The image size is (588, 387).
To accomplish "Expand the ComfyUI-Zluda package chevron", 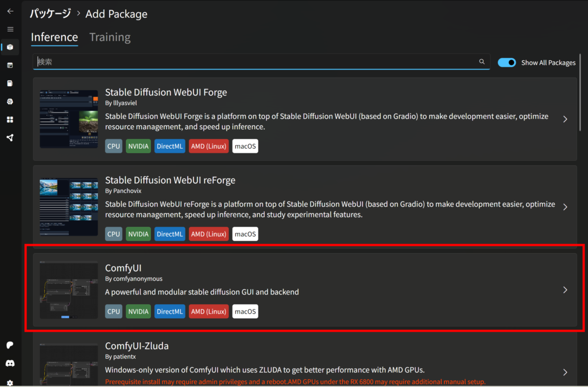I will 565,372.
